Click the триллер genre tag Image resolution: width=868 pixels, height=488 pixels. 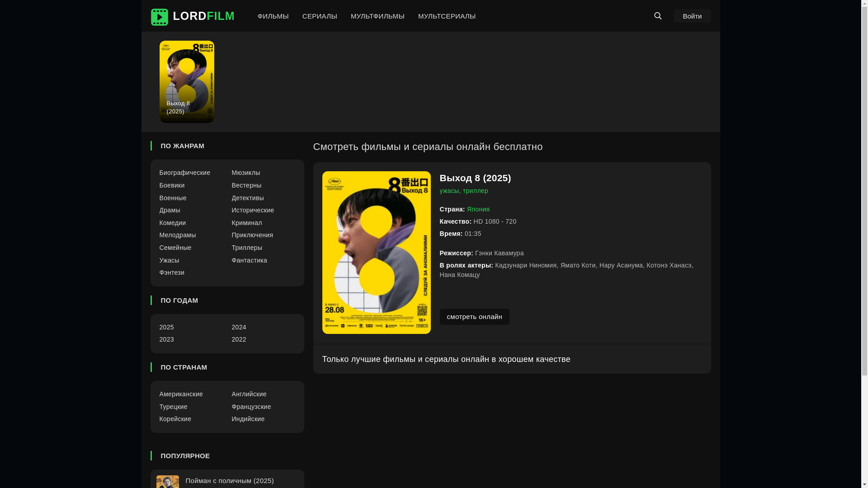[x=475, y=191]
